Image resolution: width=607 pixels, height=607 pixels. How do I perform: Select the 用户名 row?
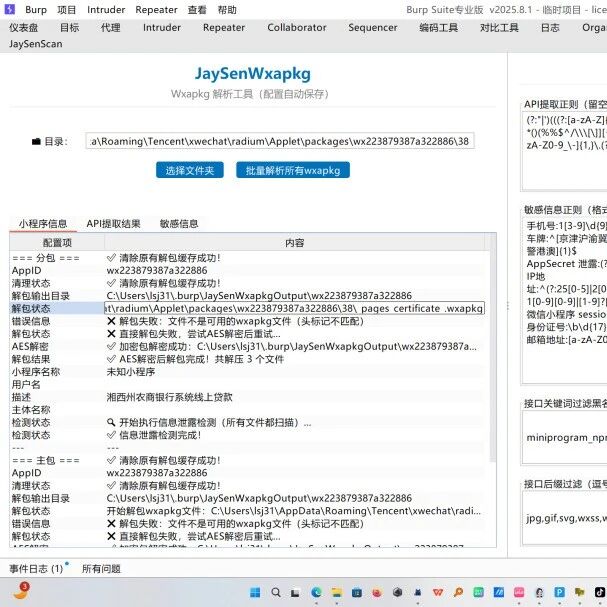(x=248, y=384)
